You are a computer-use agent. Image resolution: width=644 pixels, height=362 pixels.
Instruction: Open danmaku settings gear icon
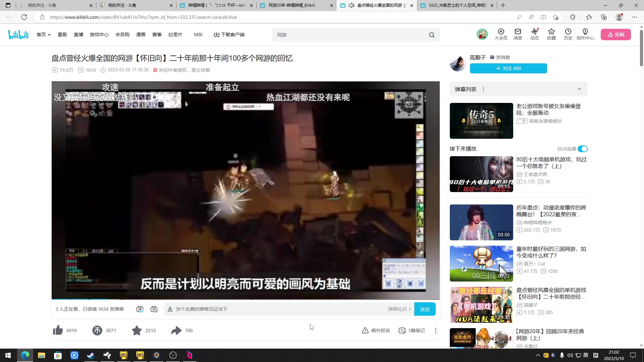154,309
